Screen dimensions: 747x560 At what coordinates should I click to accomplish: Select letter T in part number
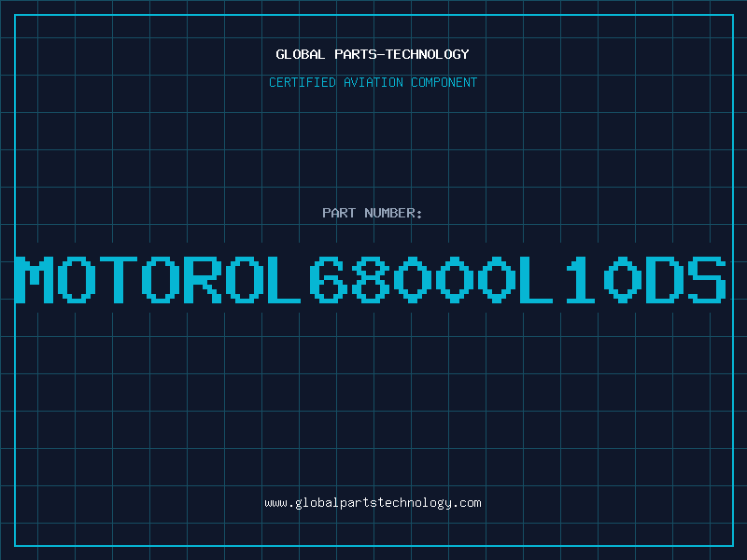click(x=119, y=280)
